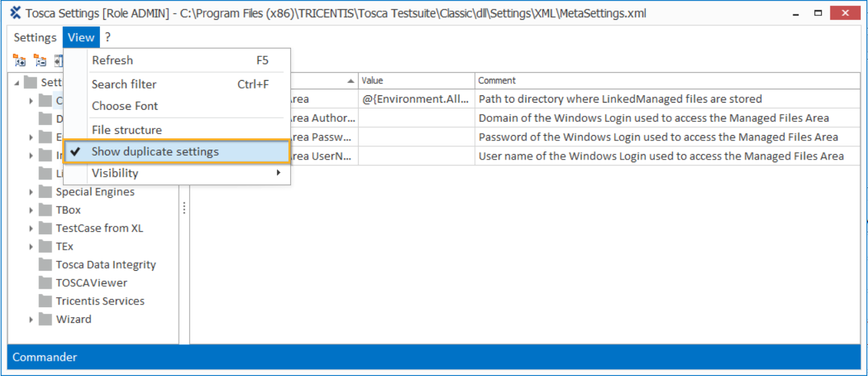The height and width of the screenshot is (376, 868).
Task: Click the vertical splitter handle between panes
Action: [x=185, y=208]
